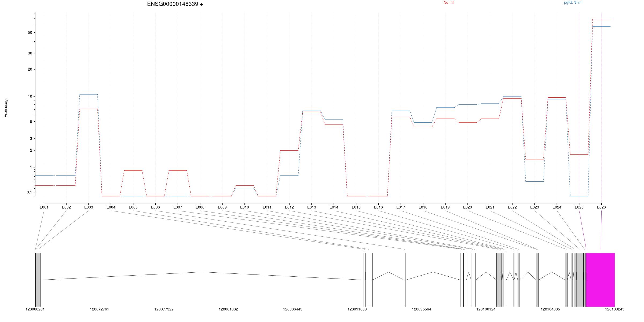Screen dimensions: 644x322
Task: Click genomic coordinate 128091003
Action: [357, 309]
